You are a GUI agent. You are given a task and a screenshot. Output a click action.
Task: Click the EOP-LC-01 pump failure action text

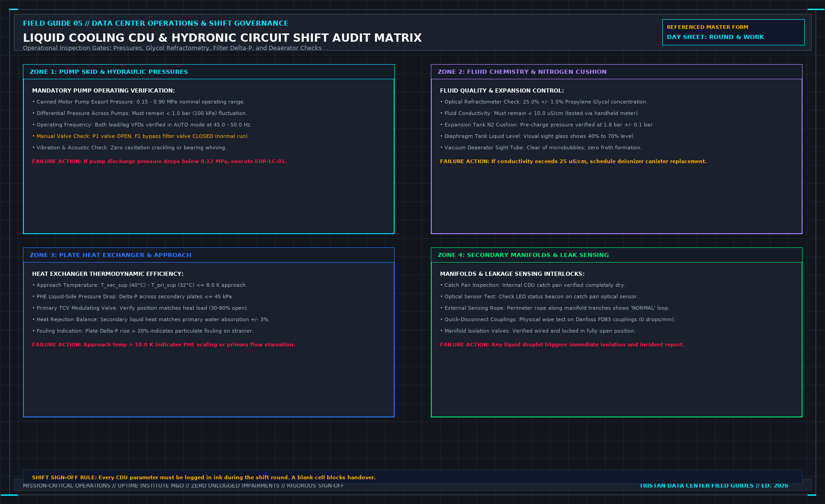[159, 161]
